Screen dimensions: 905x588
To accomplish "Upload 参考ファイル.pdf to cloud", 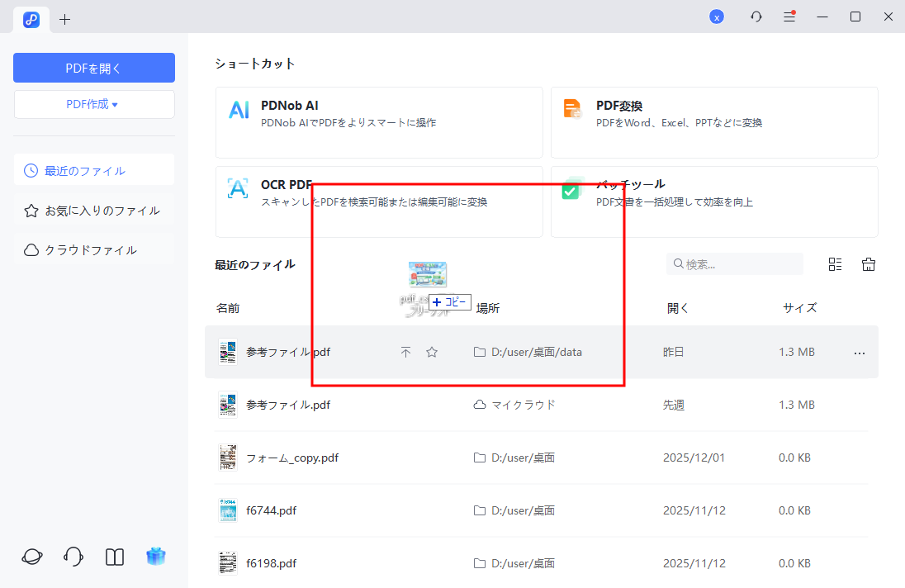I will tap(406, 352).
